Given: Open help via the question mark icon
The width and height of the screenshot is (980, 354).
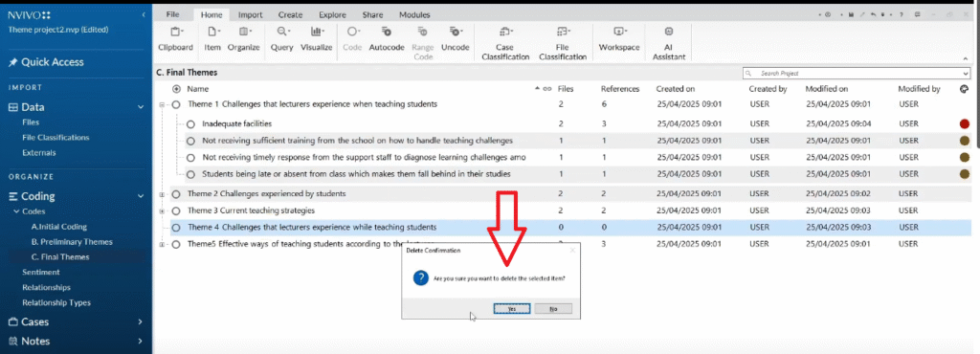Looking at the screenshot, I should 902,14.
